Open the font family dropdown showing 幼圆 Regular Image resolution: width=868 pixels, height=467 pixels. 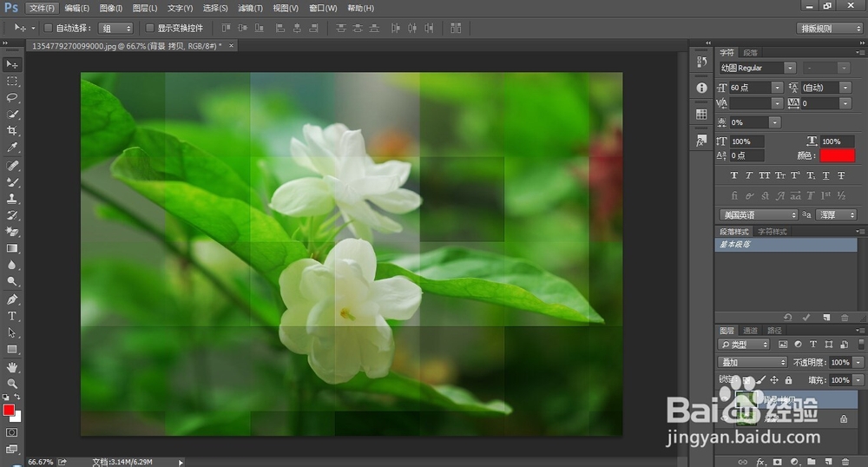click(x=791, y=68)
